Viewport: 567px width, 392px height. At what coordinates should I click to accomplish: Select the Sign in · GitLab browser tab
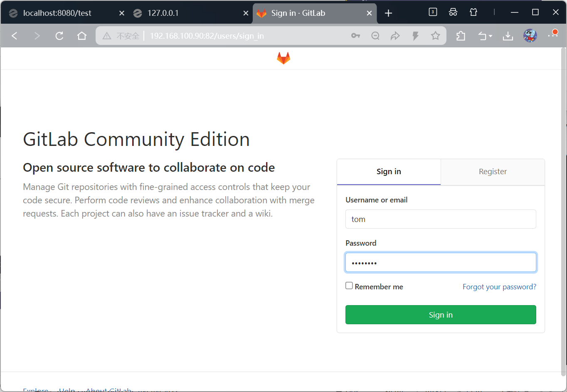[x=315, y=13]
